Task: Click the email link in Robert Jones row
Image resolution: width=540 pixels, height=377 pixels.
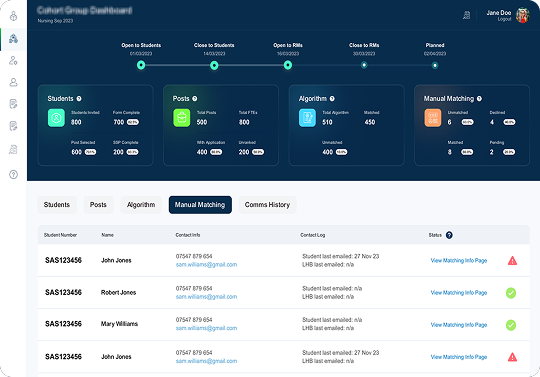Action: coord(206,297)
